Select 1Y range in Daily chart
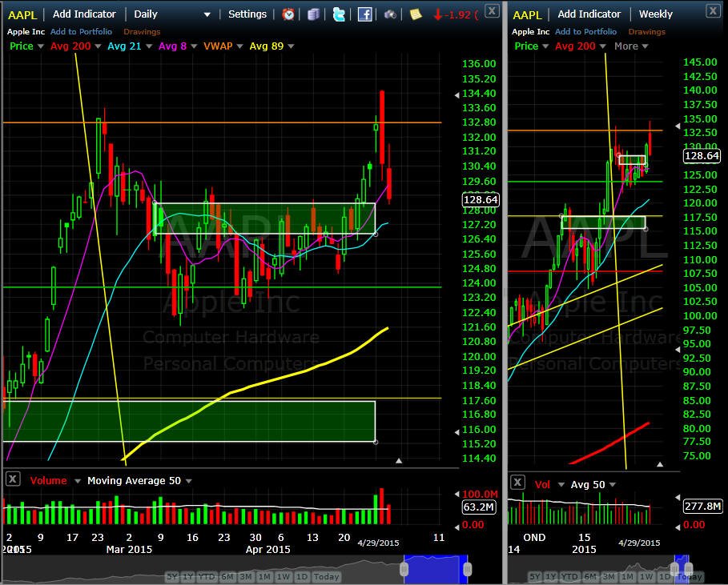 pos(188,577)
